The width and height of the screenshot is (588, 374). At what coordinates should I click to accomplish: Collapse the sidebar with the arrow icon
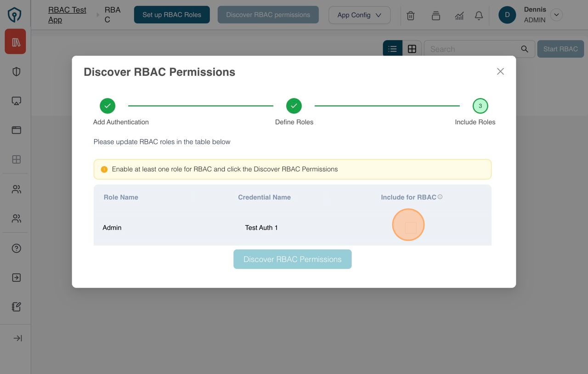(17, 338)
